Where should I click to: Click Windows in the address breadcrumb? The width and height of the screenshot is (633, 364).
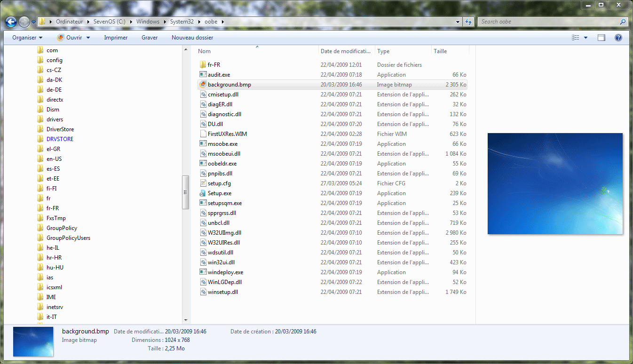148,22
